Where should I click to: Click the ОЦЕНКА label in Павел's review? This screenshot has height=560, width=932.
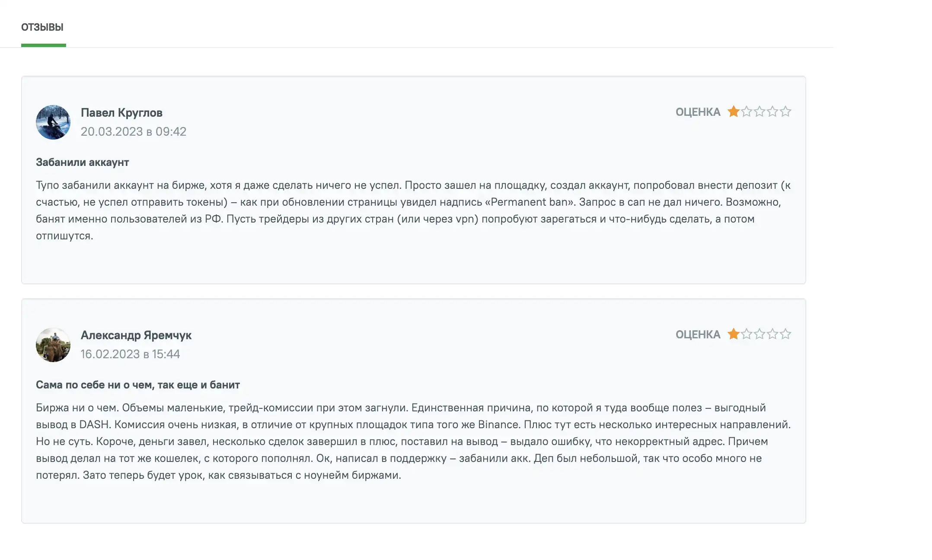(x=698, y=112)
